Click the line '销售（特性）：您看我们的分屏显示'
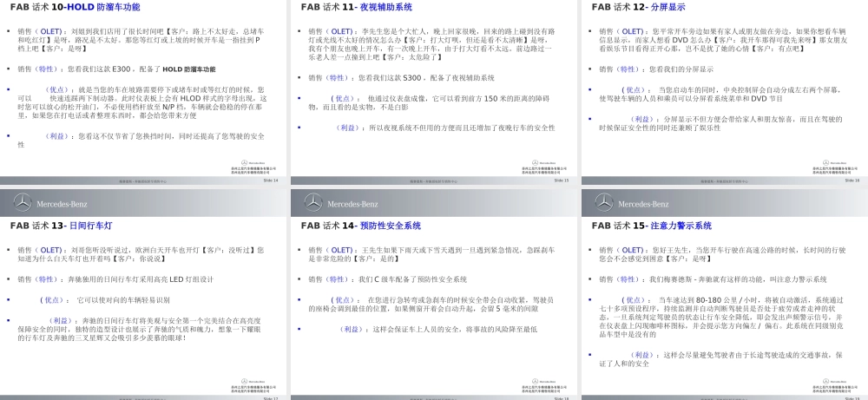Viewport: 868px width, 400px height. pos(656,69)
